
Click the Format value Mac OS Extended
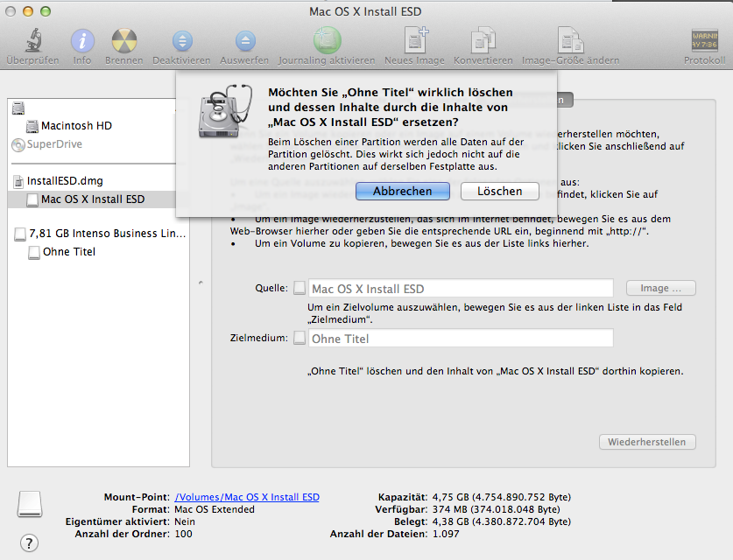[215, 509]
